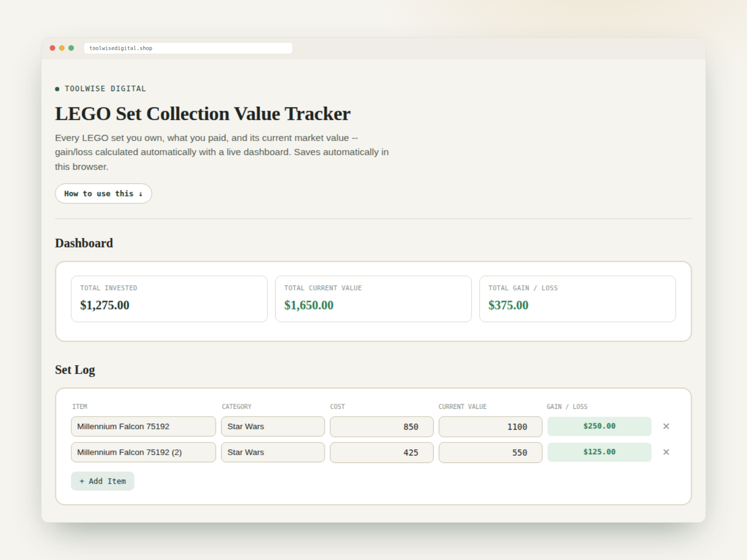Click the Dashboard section heading
Screen dimensions: 747x560
coord(84,243)
